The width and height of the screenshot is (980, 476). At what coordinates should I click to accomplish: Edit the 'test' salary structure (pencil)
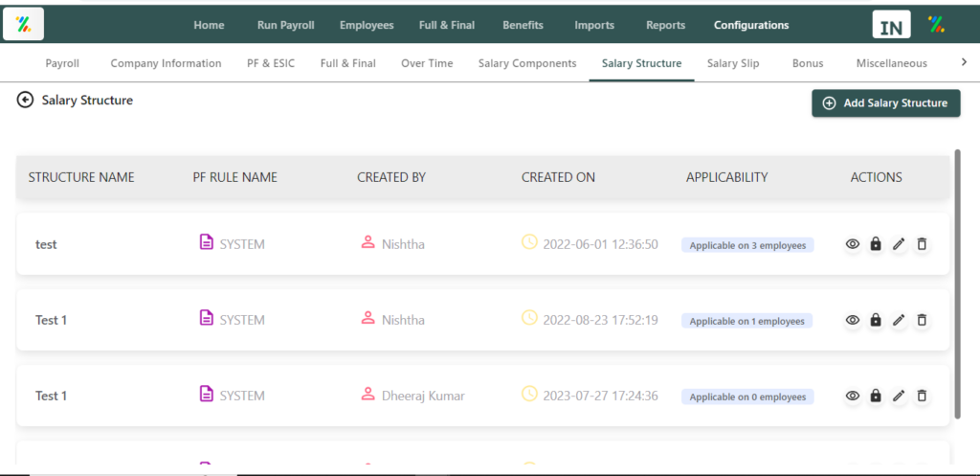899,244
